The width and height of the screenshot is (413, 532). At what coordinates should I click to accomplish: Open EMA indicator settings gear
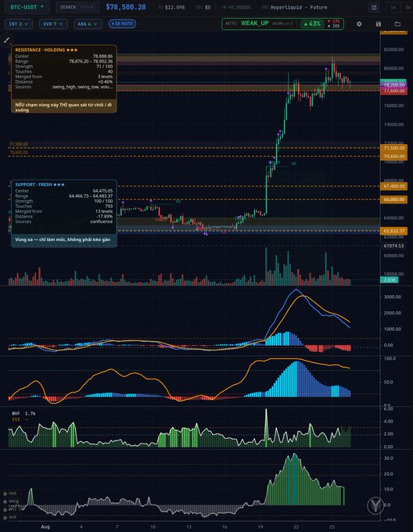click(x=5, y=494)
